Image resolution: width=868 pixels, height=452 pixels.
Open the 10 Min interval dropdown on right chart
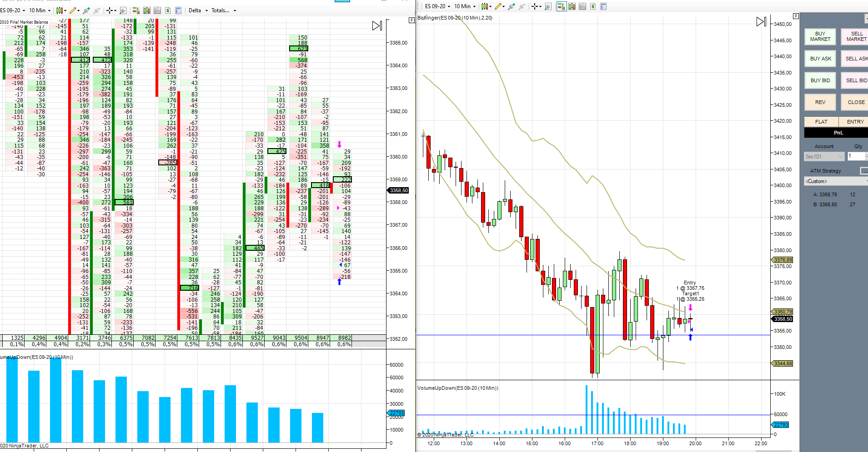[465, 6]
